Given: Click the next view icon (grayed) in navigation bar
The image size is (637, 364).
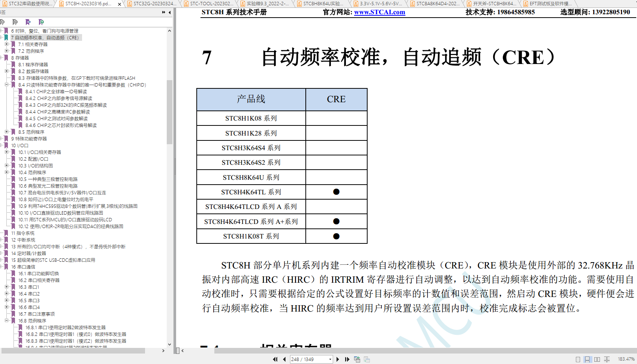Looking at the screenshot, I should [367, 359].
